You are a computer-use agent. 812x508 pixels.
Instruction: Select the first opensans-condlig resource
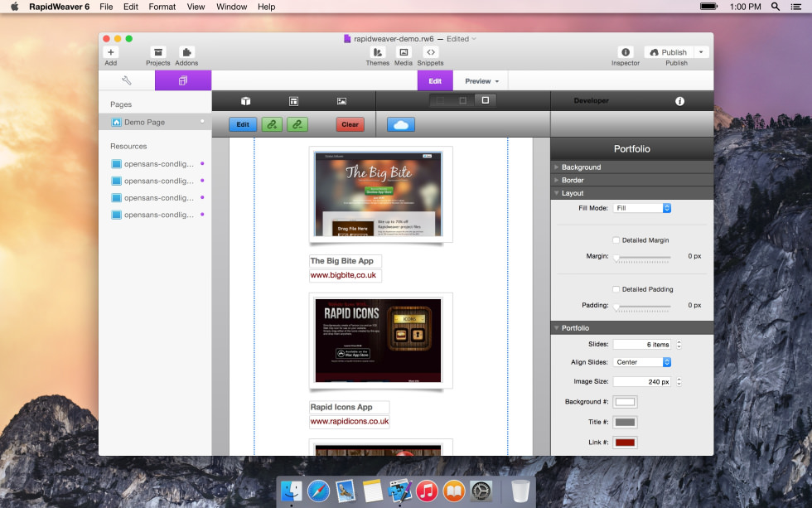pos(155,163)
